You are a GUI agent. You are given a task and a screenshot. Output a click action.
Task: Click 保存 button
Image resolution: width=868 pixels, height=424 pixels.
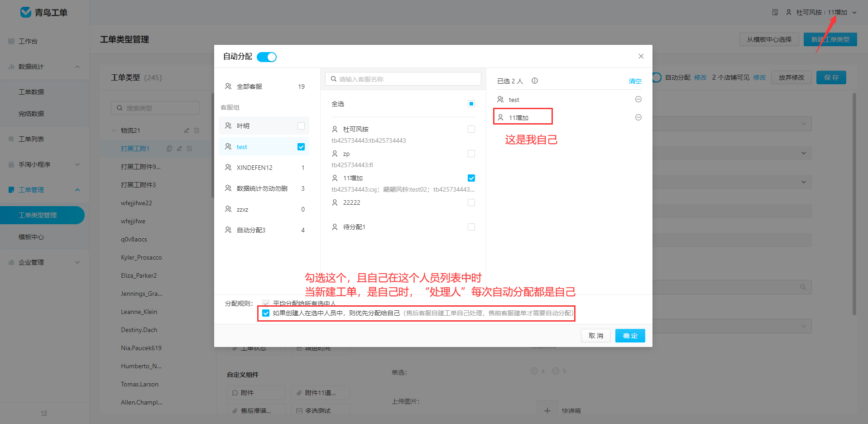[x=831, y=77]
